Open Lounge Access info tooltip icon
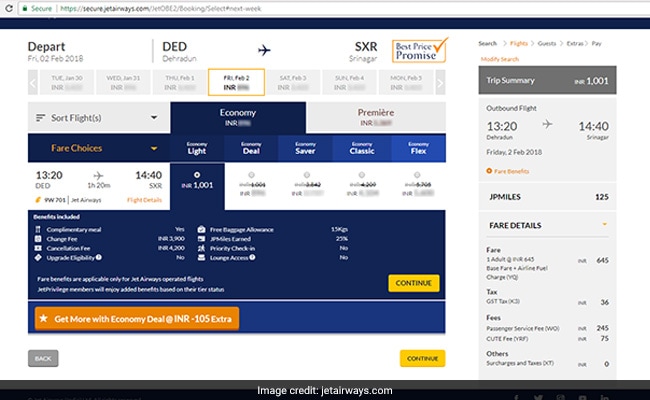This screenshot has height=400, width=650. pyautogui.click(x=252, y=257)
